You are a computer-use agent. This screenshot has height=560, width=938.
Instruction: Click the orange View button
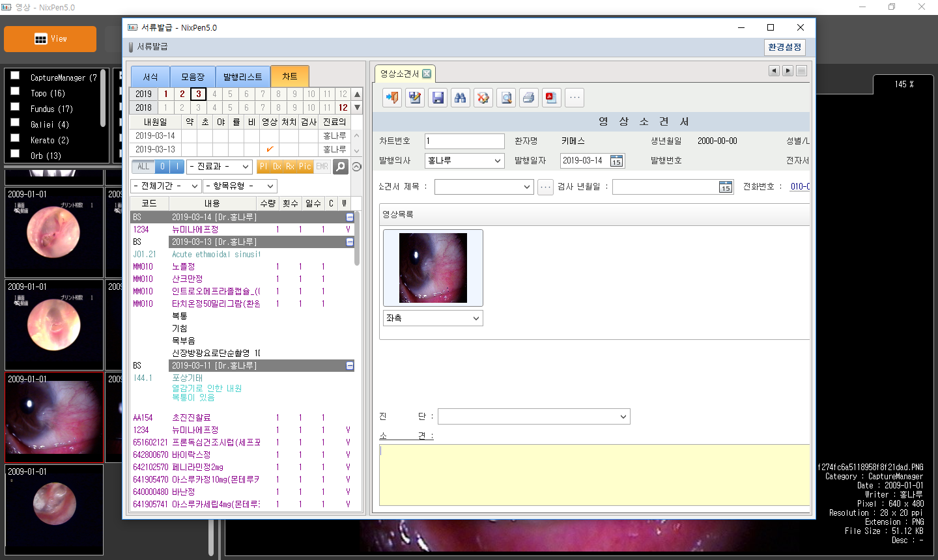click(x=50, y=39)
